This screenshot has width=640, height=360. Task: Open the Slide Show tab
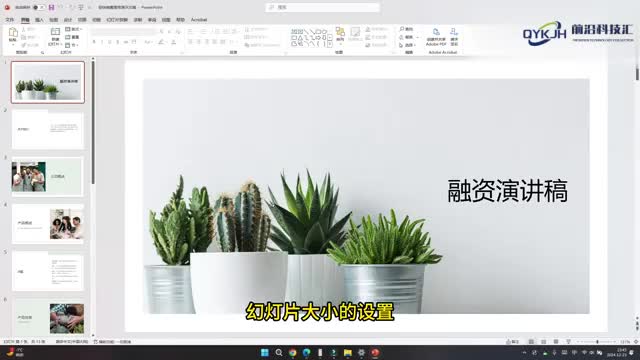tap(117, 20)
